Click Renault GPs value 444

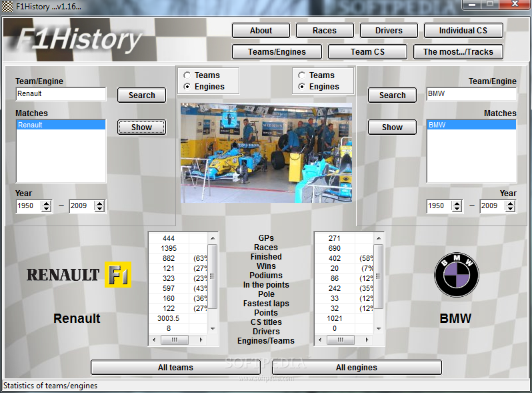pos(169,238)
